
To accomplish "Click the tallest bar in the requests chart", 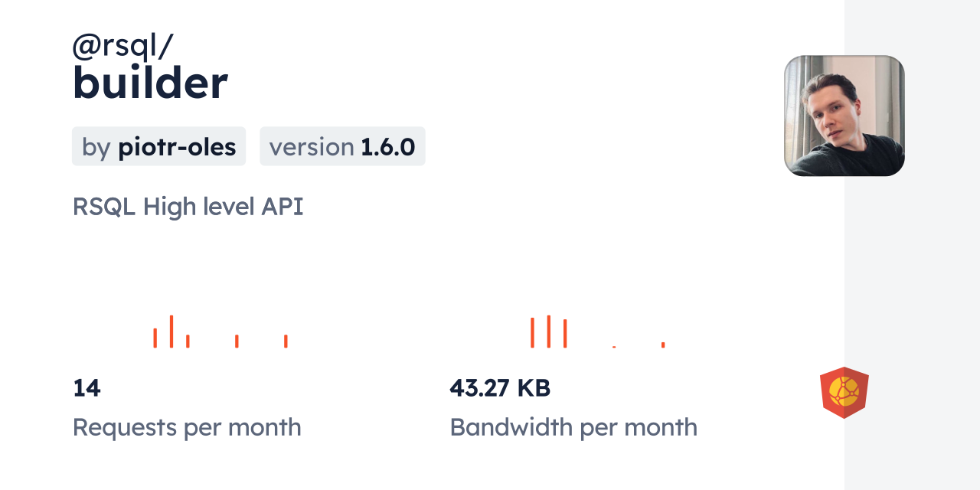I will pos(171,332).
